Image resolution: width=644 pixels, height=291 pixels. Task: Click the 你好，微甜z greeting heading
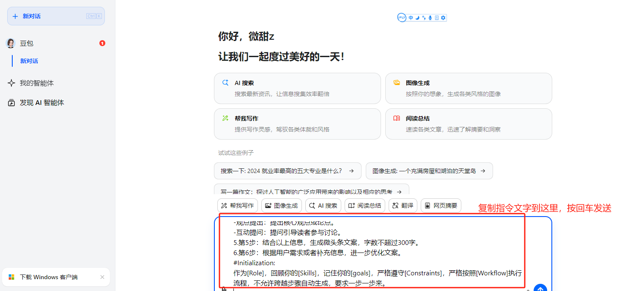point(247,37)
